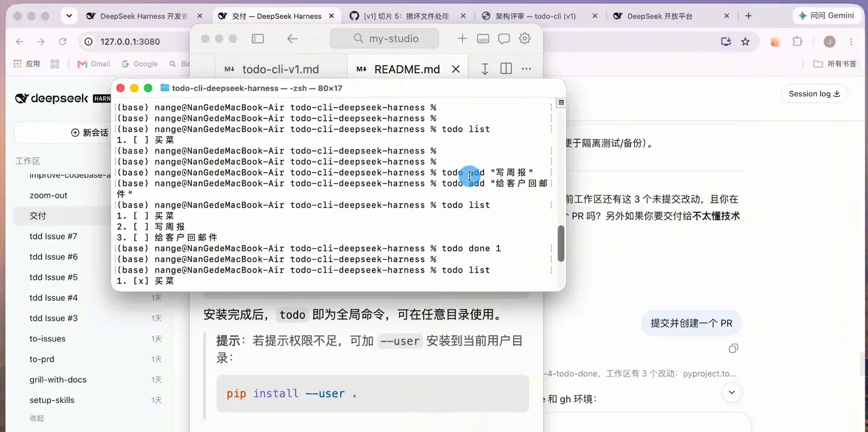The image size is (868, 432).
Task: Close the README.md editor tab
Action: pyautogui.click(x=456, y=69)
